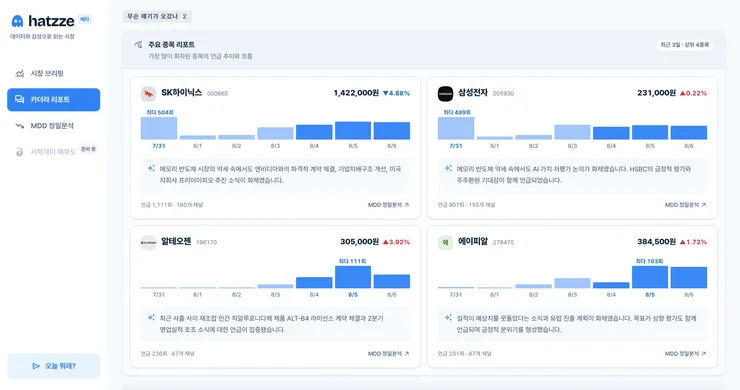The width and height of the screenshot is (740, 390).
Task: Select 카더라 리포트 in the sidebar
Action: click(x=53, y=100)
